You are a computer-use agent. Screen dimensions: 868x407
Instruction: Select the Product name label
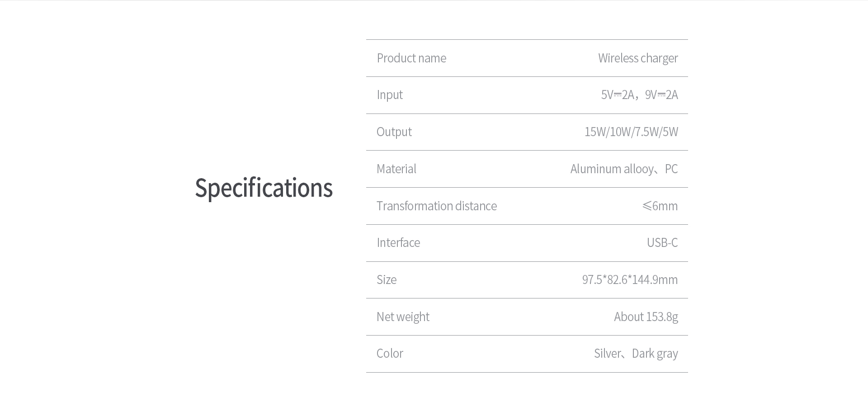click(411, 58)
